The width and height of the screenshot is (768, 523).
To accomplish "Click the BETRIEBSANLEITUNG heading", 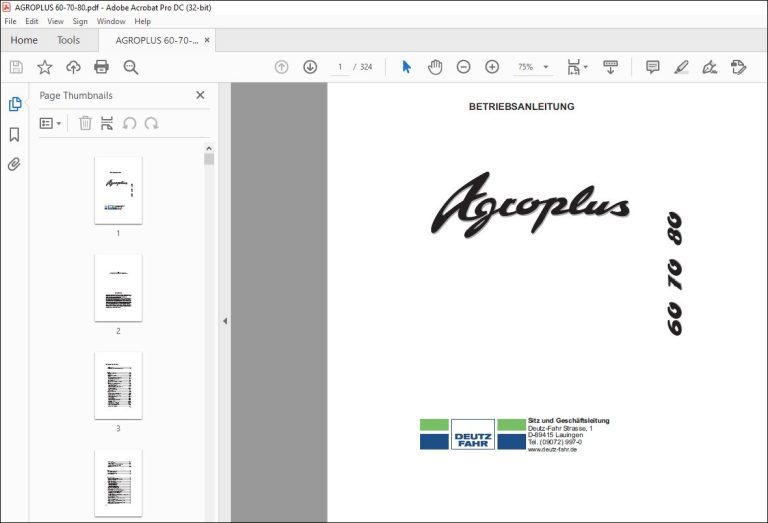I will 522,107.
